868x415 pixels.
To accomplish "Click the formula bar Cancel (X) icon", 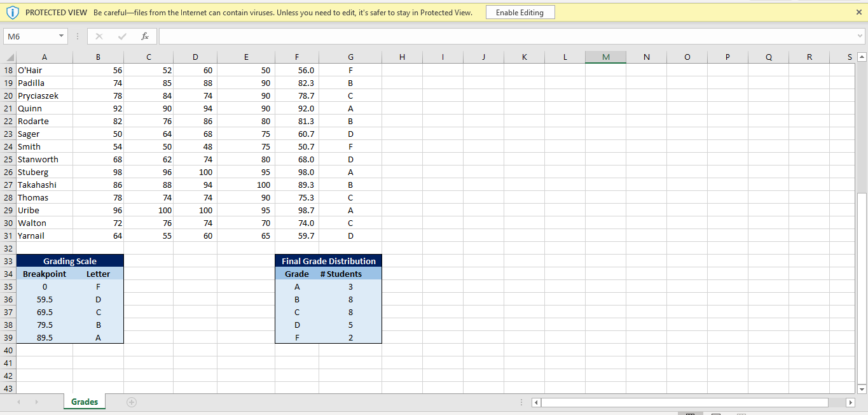I will 100,36.
